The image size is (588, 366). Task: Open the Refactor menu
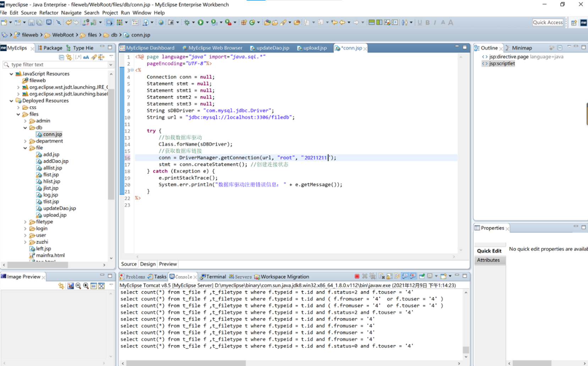(49, 13)
